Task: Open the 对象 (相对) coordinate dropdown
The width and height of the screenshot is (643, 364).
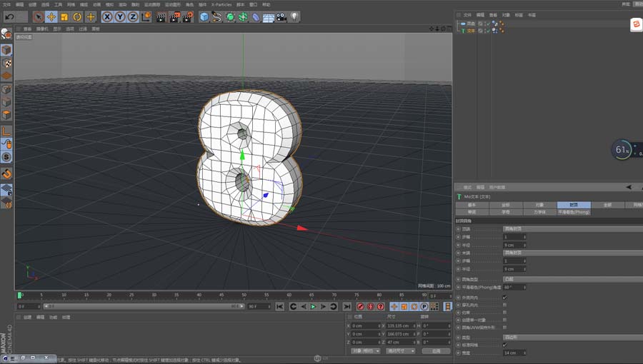Action: [x=366, y=351]
